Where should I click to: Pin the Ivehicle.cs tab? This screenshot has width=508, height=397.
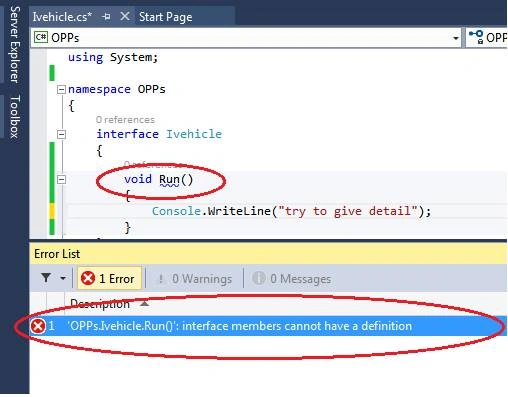click(x=107, y=16)
